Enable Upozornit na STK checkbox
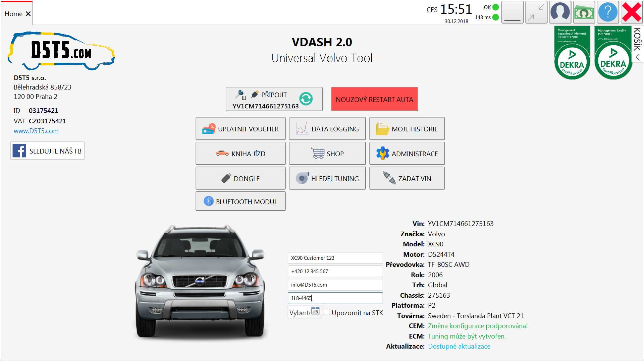The height and width of the screenshot is (362, 644). tap(327, 312)
